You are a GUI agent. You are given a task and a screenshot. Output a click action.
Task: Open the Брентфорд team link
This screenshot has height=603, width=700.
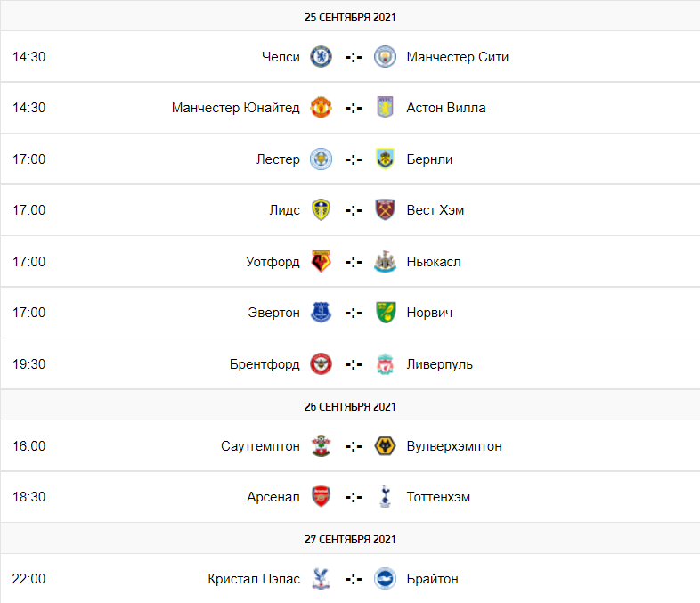(265, 364)
